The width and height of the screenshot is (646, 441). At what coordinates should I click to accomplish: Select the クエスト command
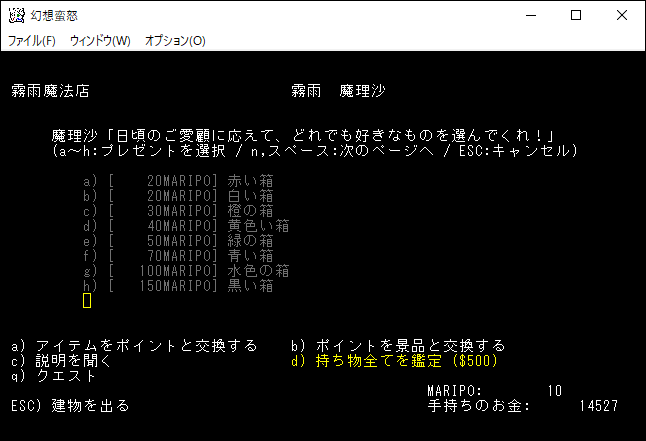(53, 376)
